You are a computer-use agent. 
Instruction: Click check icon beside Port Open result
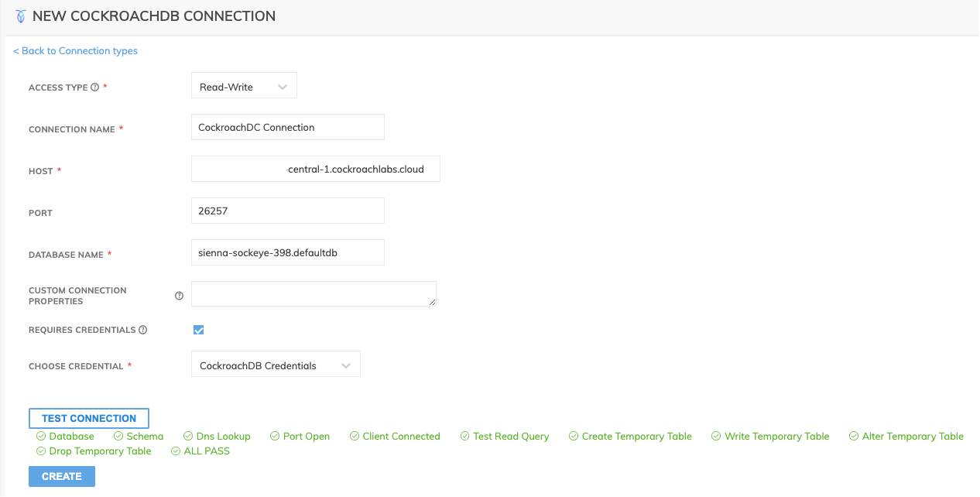point(275,437)
